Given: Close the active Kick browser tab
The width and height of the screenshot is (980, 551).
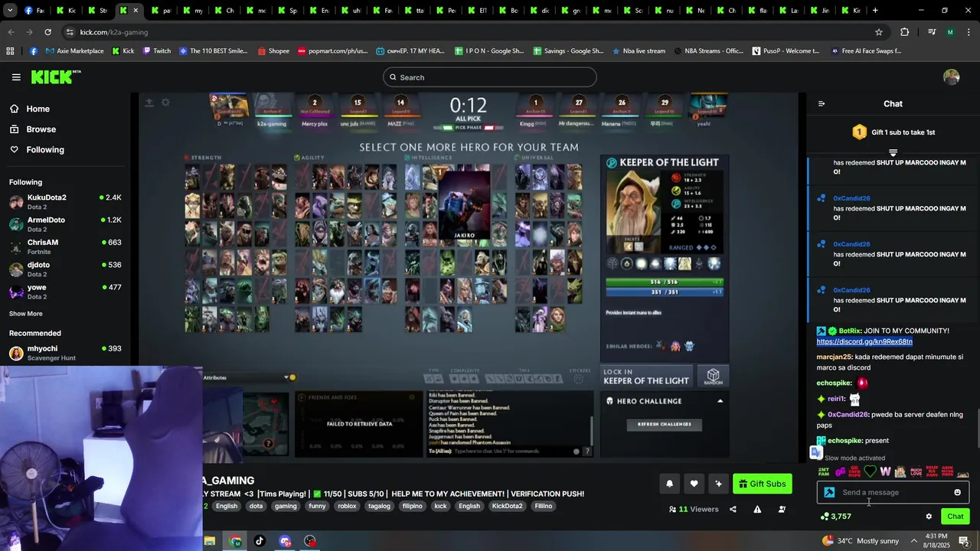Looking at the screenshot, I should pyautogui.click(x=136, y=11).
